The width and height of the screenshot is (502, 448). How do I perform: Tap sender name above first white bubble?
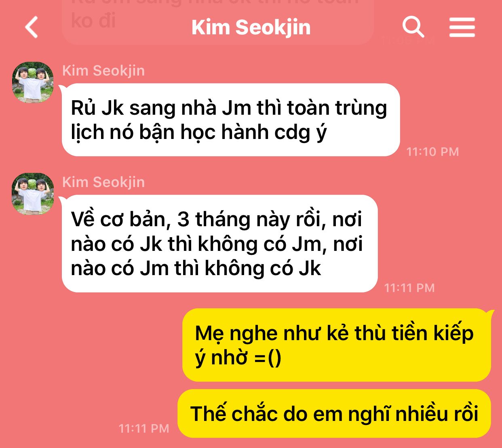tap(103, 71)
